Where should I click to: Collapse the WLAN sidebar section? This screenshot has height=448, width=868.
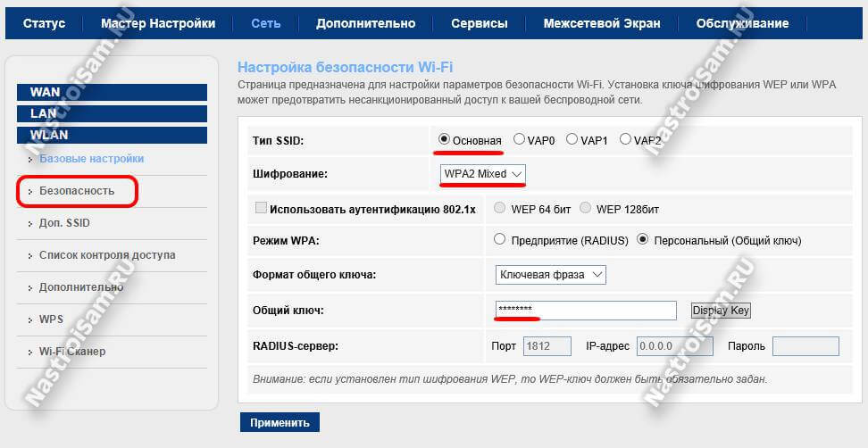pos(112,135)
